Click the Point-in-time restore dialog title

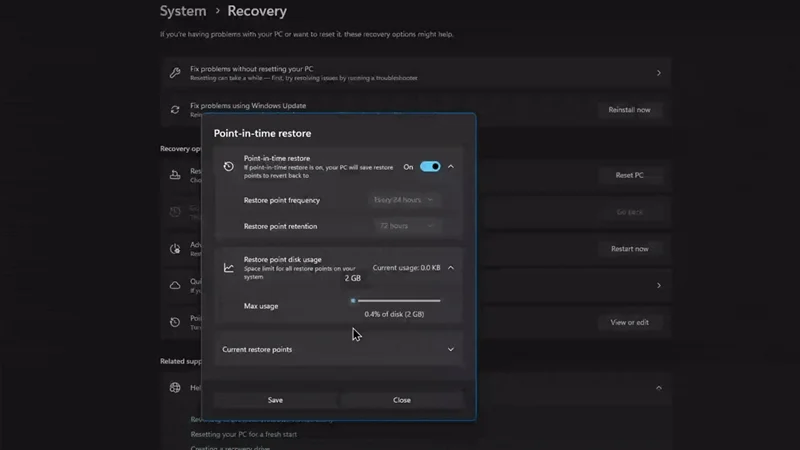click(262, 134)
